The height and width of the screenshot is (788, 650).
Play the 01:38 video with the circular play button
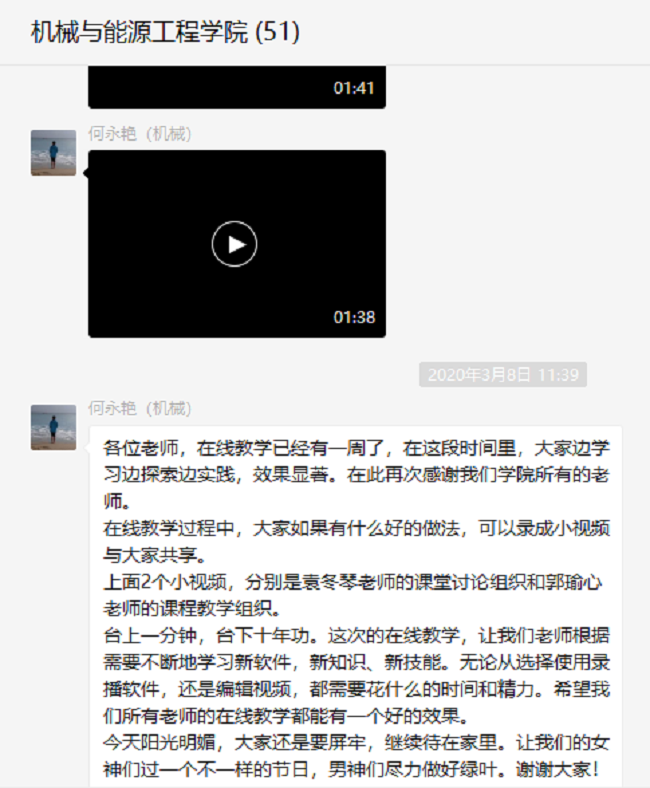click(x=234, y=244)
